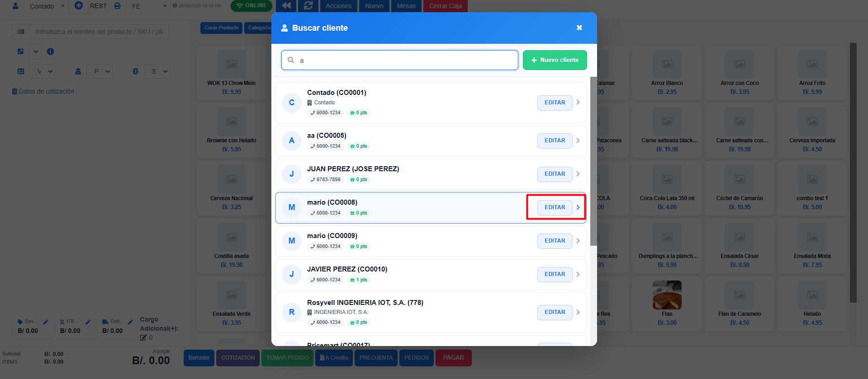Image resolution: width=868 pixels, height=379 pixels.
Task: Focus the client search field
Action: point(399,60)
